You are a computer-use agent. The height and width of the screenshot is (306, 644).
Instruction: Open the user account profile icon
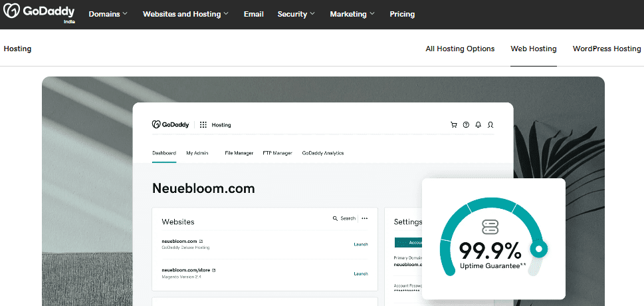490,124
